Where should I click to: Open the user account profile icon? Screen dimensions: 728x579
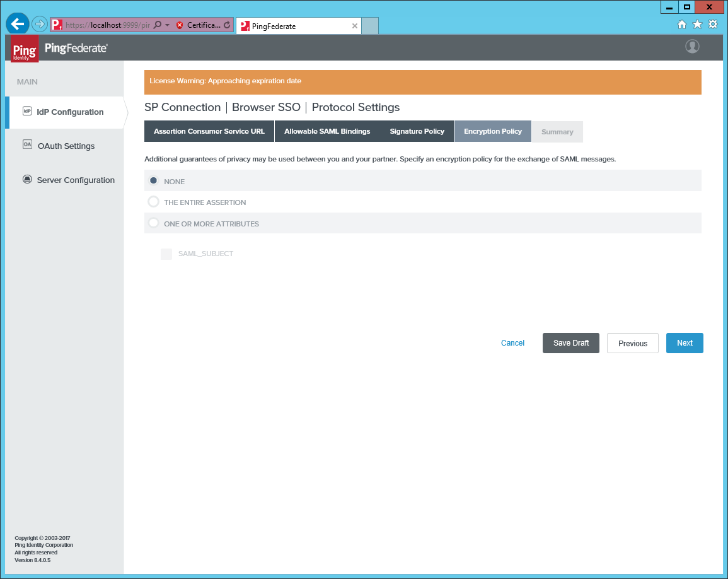[692, 47]
